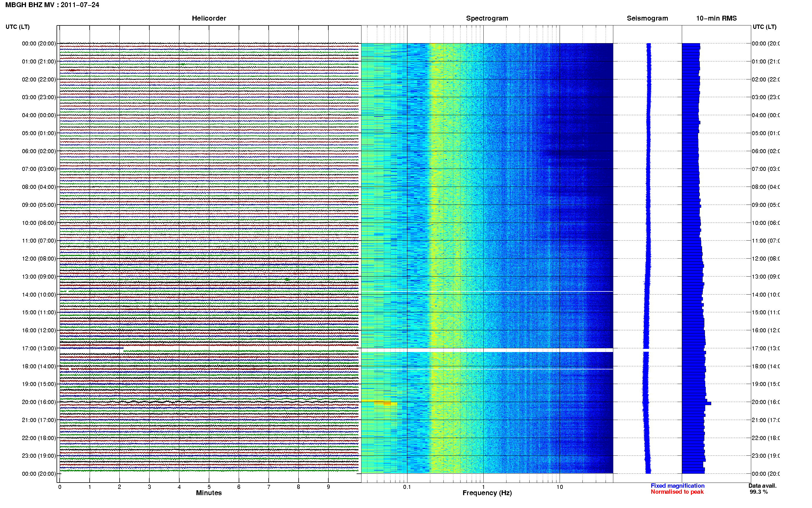Click the left '22:00 (18:00)' time label

[39, 438]
